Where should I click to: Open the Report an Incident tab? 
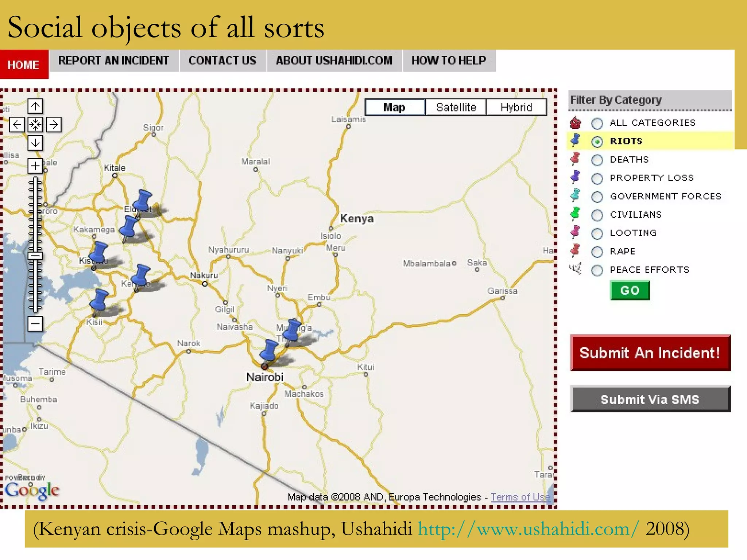(114, 61)
